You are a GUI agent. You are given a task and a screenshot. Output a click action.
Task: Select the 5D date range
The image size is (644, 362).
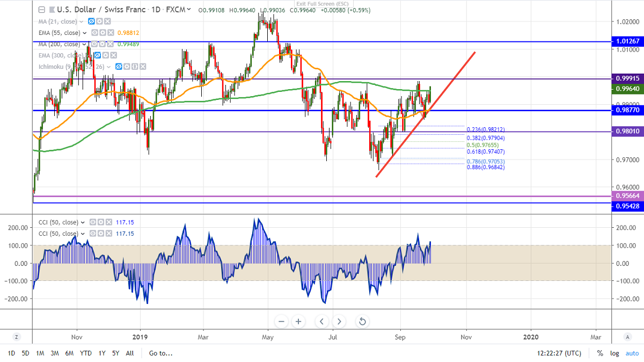[25, 353]
